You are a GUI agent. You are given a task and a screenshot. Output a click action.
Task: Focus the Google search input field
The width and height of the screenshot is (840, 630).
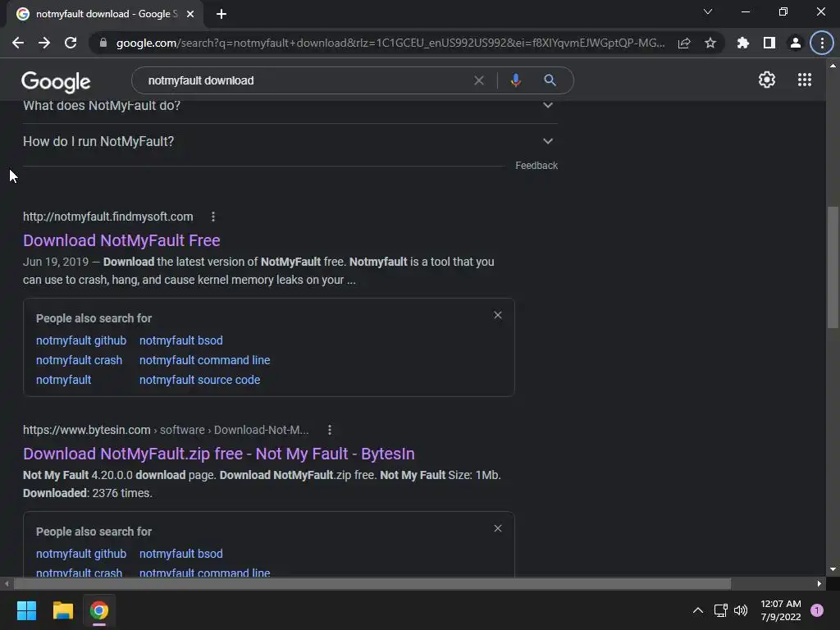click(x=305, y=80)
